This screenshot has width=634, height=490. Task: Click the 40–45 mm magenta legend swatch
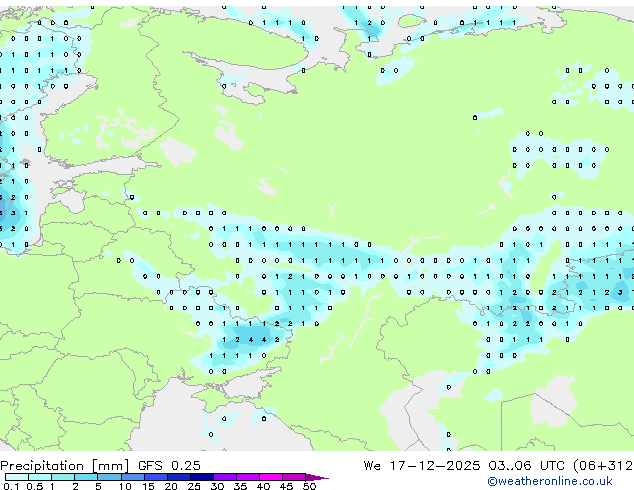(x=271, y=477)
